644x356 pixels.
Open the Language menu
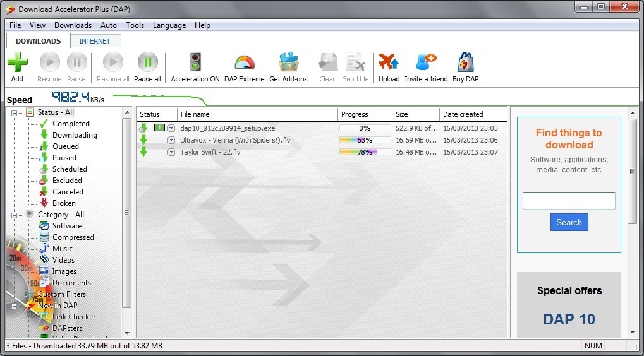pos(169,25)
